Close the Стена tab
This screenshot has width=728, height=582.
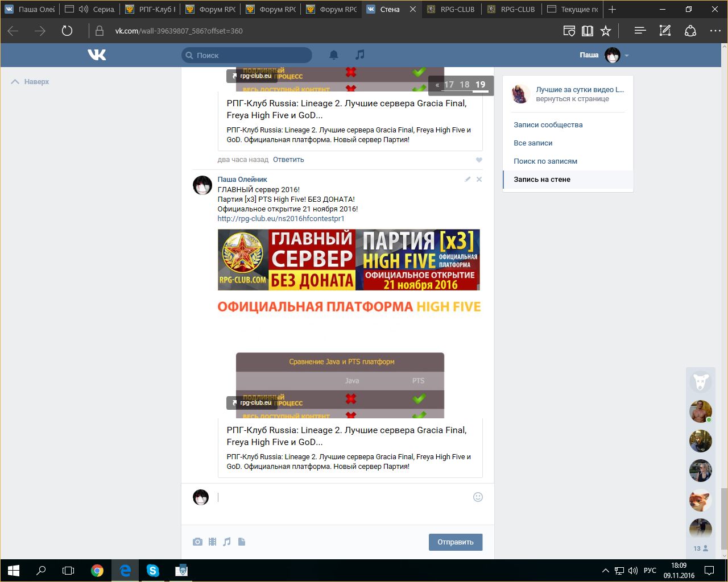coord(413,9)
